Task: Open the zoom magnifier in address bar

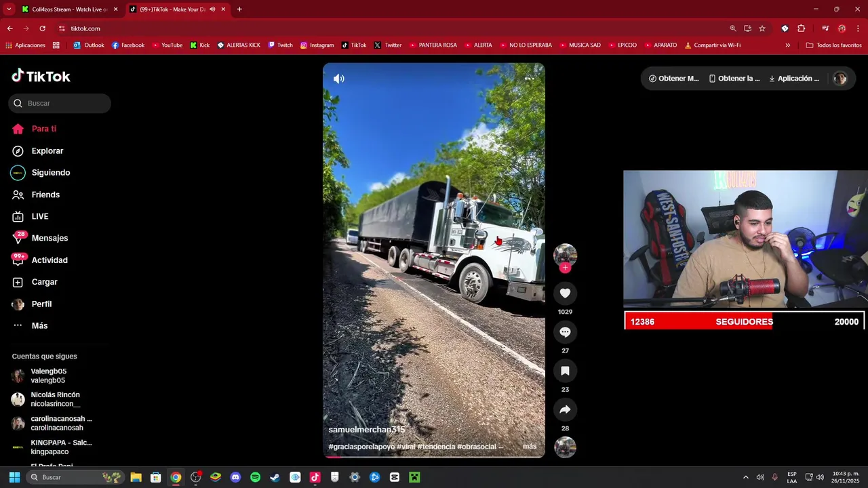Action: click(733, 28)
